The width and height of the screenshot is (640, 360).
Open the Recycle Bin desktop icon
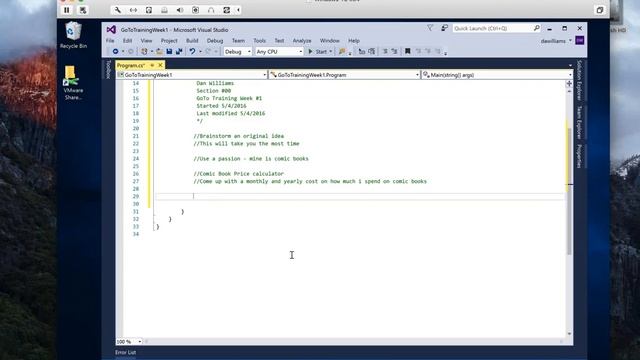point(73,35)
